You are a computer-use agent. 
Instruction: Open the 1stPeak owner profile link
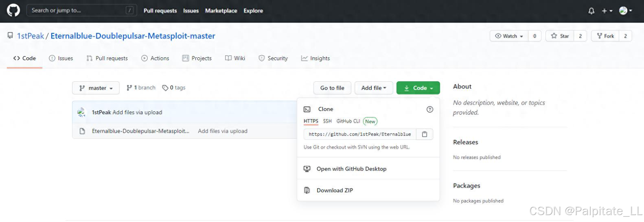coord(31,36)
